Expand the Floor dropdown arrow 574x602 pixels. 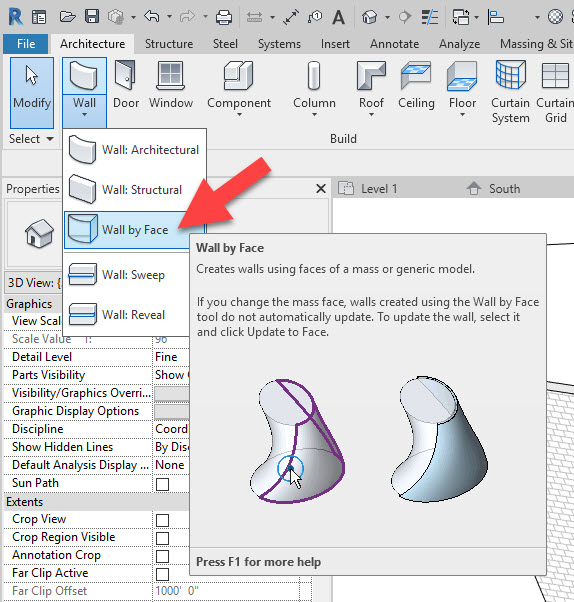click(x=462, y=114)
